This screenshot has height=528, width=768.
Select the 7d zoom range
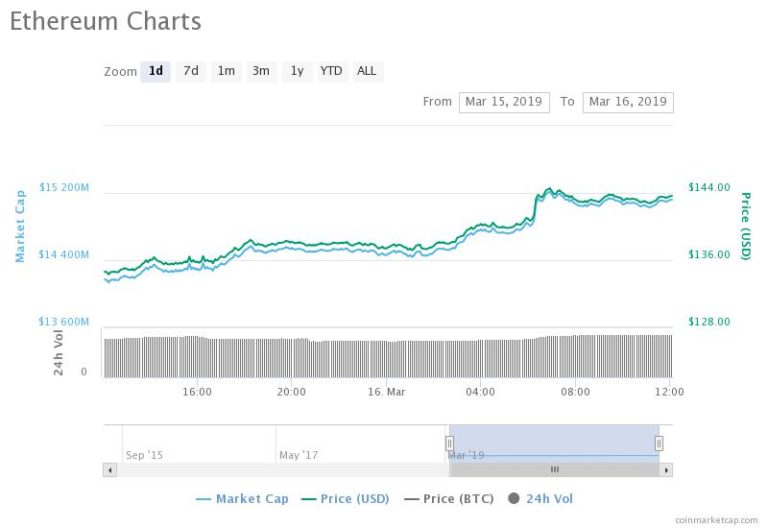click(191, 72)
